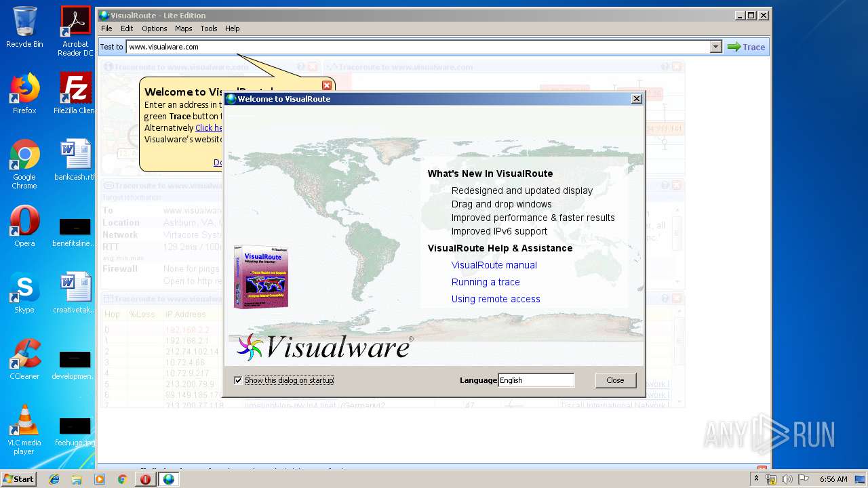Launch Opera from the desktop

24,226
